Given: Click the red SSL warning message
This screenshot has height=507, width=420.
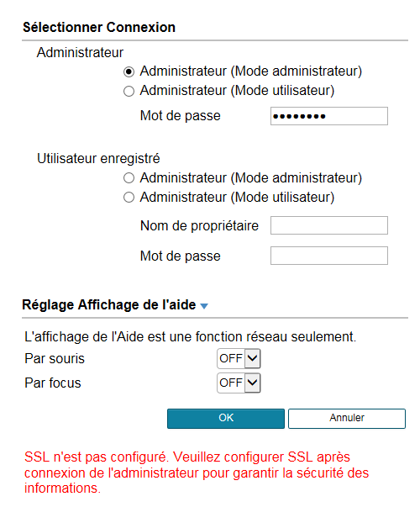Looking at the screenshot, I should 197,473.
